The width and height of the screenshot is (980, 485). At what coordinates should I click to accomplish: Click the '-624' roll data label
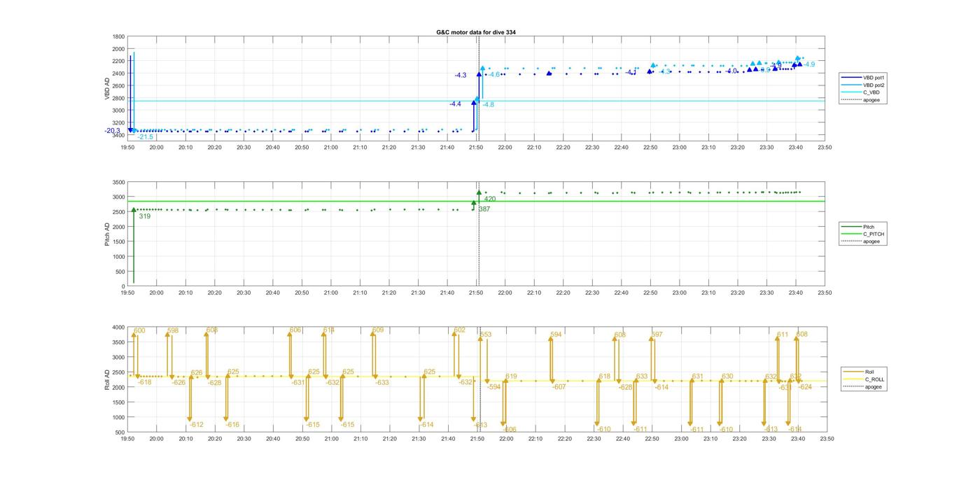(805, 387)
